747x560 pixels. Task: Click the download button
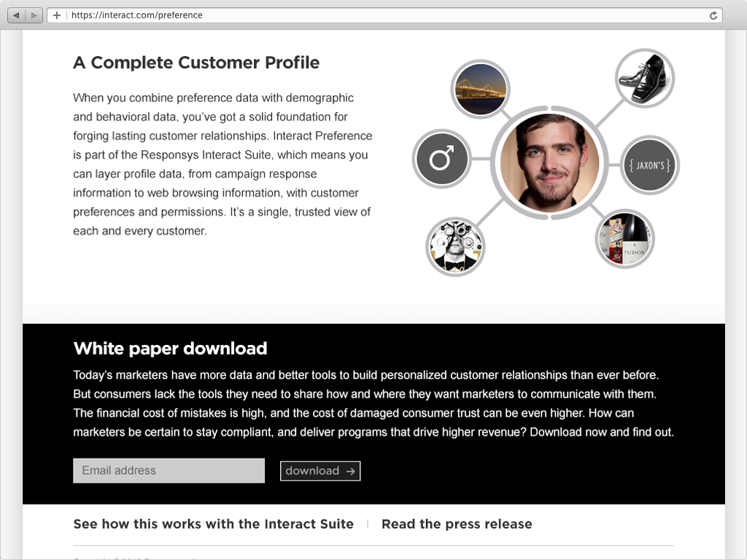pos(320,471)
